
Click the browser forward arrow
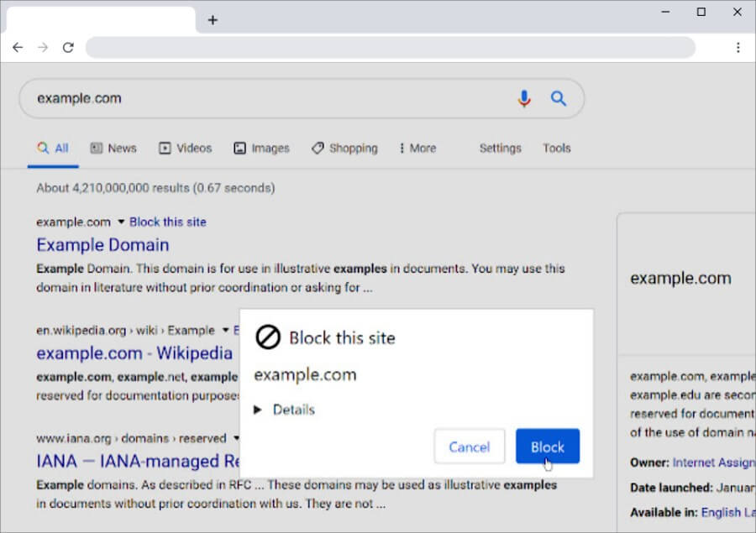tap(43, 47)
